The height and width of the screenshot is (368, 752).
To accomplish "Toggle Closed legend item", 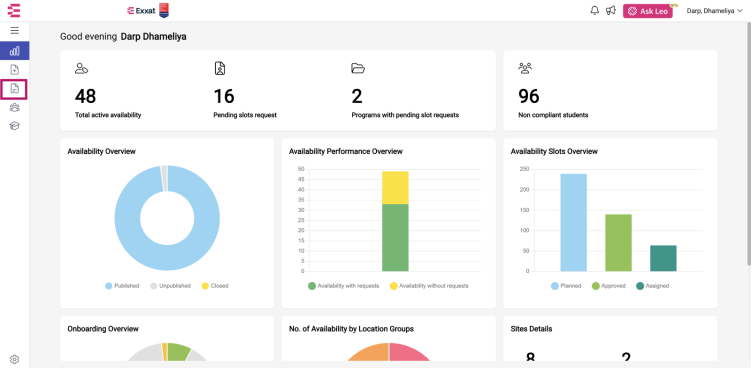I will (x=215, y=286).
